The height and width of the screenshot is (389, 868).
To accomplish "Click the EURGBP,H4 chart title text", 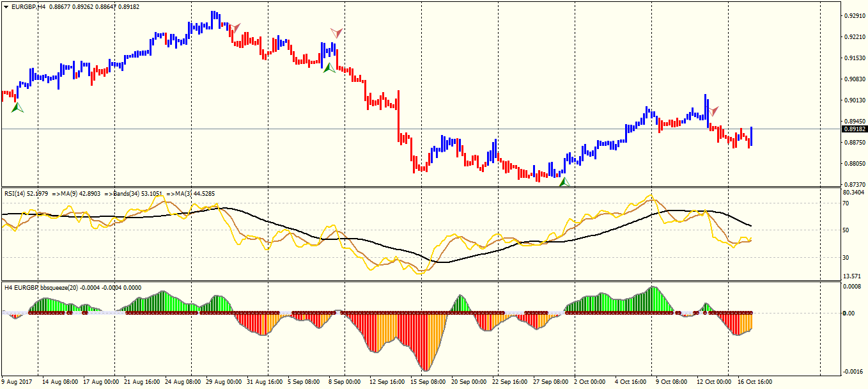I will pyautogui.click(x=29, y=6).
